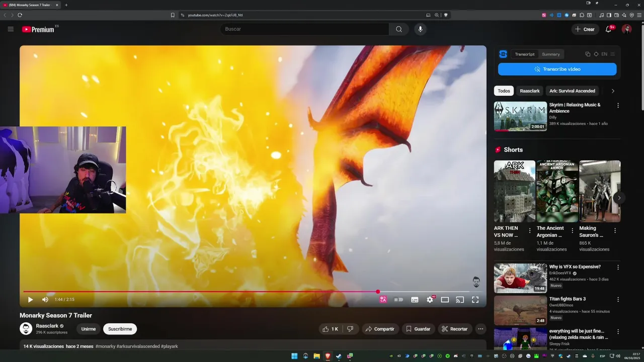Open the YouTube guide hamburger menu
644x362 pixels.
(11, 29)
